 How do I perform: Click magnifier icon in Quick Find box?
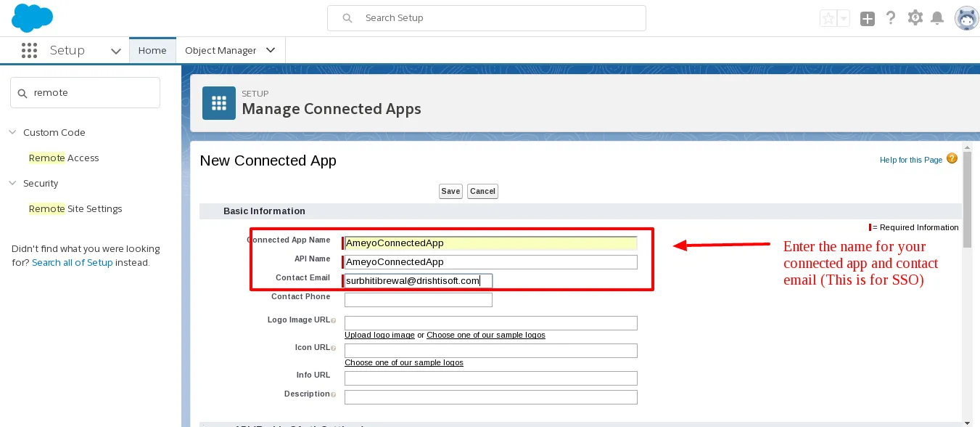pos(22,93)
